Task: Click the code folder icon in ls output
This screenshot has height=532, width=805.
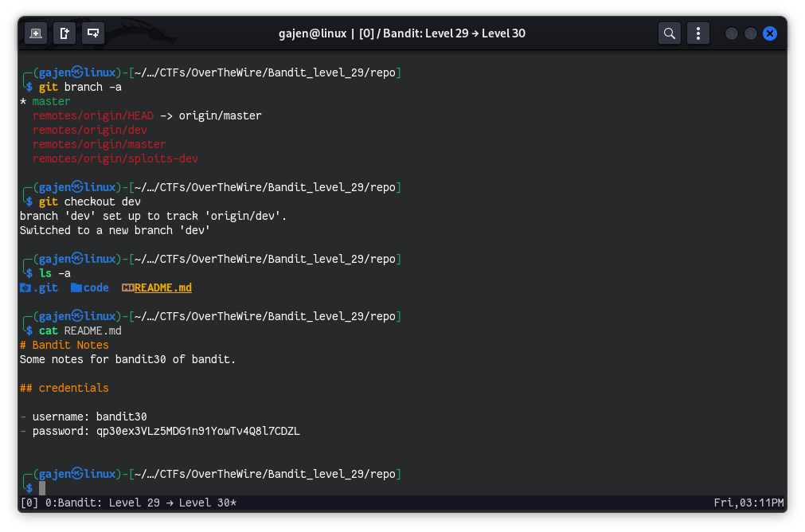Action: pyautogui.click(x=76, y=288)
